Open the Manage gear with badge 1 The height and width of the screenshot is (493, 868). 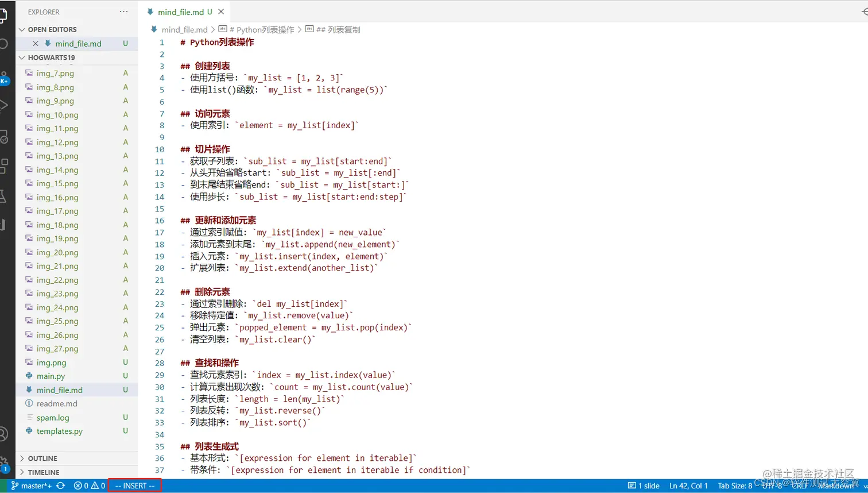coord(4,464)
